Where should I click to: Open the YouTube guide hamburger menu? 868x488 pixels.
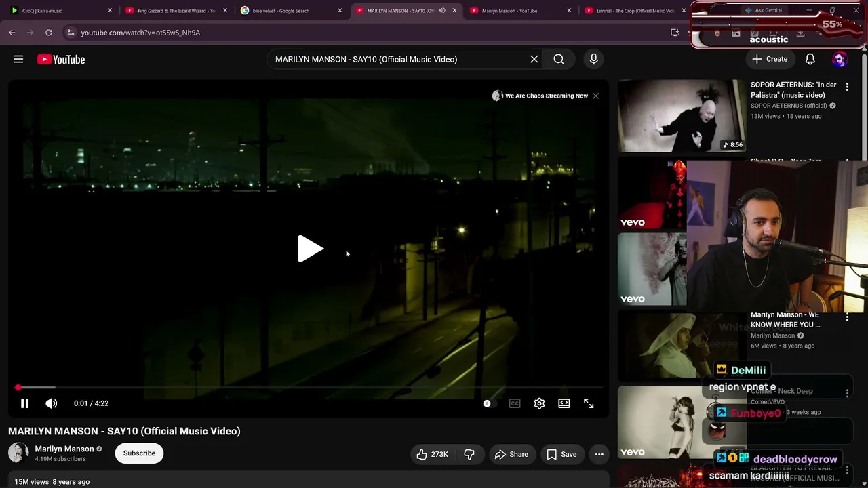tap(18, 60)
